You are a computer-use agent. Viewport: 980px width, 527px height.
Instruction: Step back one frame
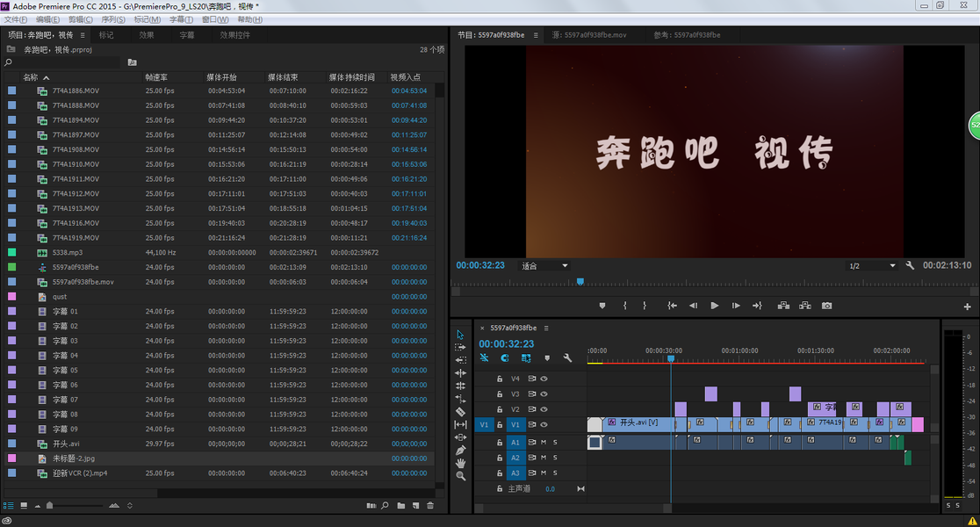pos(693,306)
